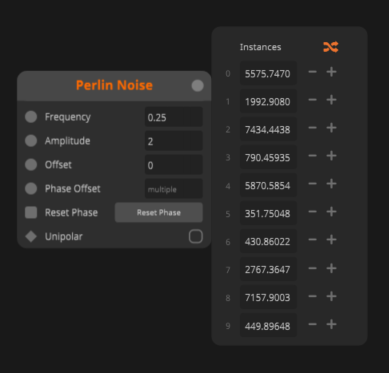Click the Perlin Noise output port circle
The height and width of the screenshot is (373, 389).
point(198,86)
